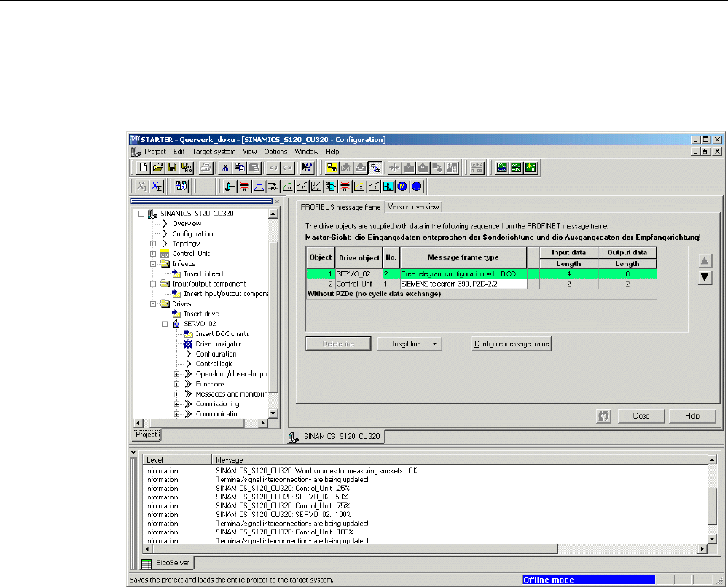
Task: Click the Help button beside Close
Action: pos(692,416)
